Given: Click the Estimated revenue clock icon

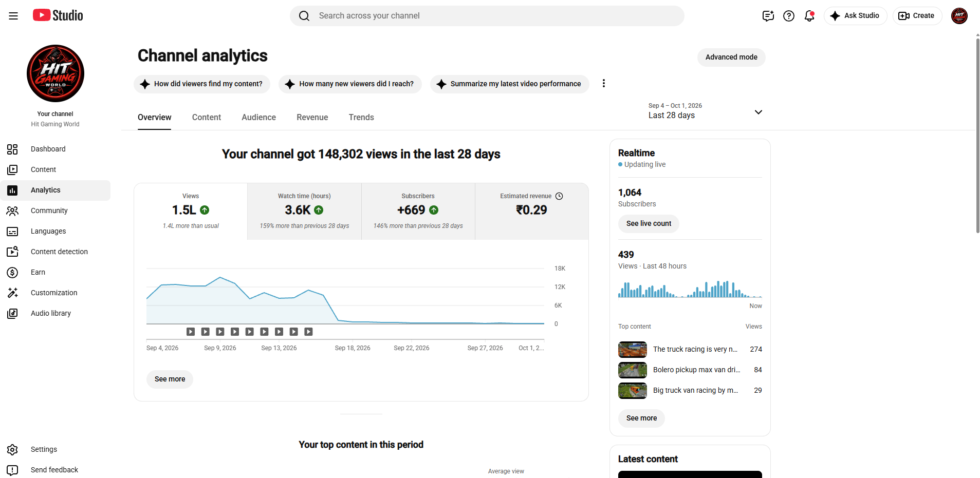Looking at the screenshot, I should [x=559, y=196].
